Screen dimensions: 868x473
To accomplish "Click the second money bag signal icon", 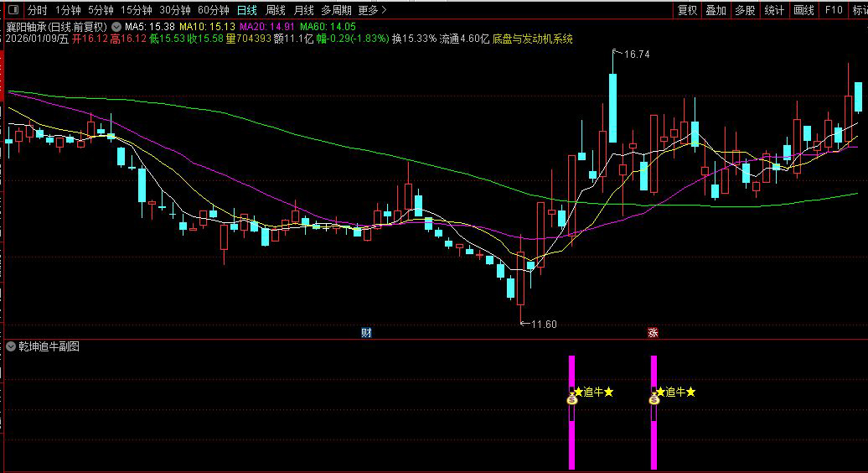I will tap(654, 399).
